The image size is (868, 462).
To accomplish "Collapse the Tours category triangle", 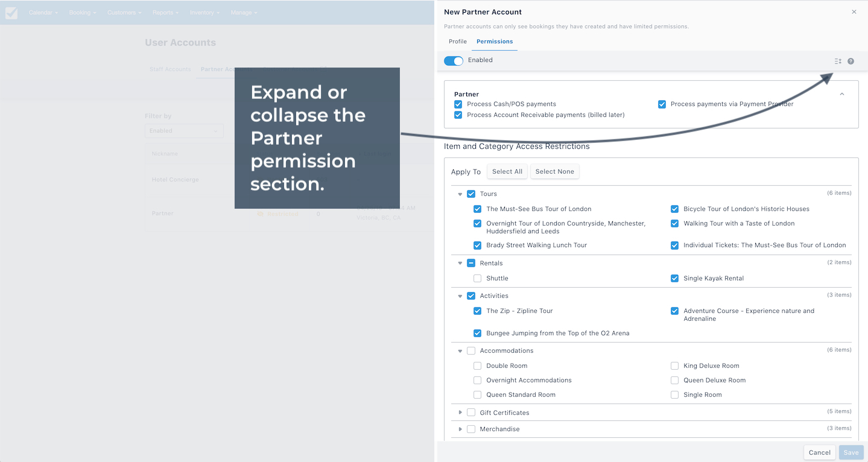I will click(x=460, y=194).
